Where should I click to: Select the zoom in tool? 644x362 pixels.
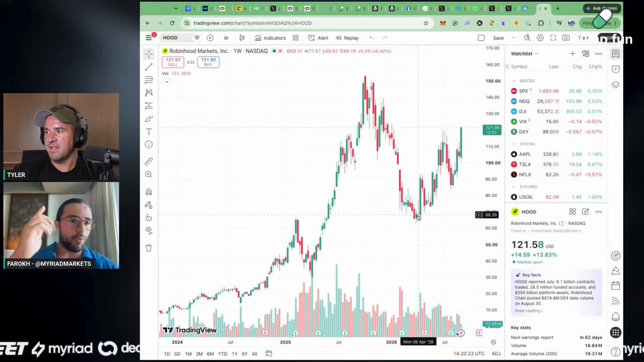[x=149, y=174]
